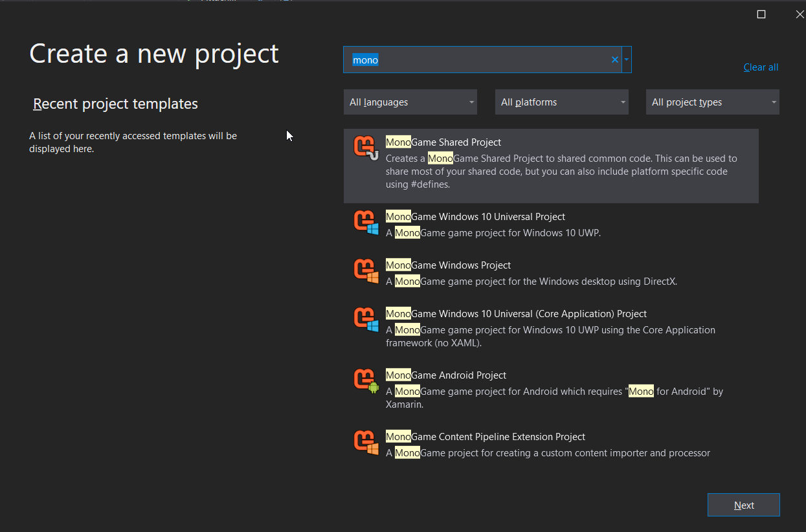Select MonoGame Windows Project template title
Image resolution: width=806 pixels, height=532 pixels.
tap(448, 265)
